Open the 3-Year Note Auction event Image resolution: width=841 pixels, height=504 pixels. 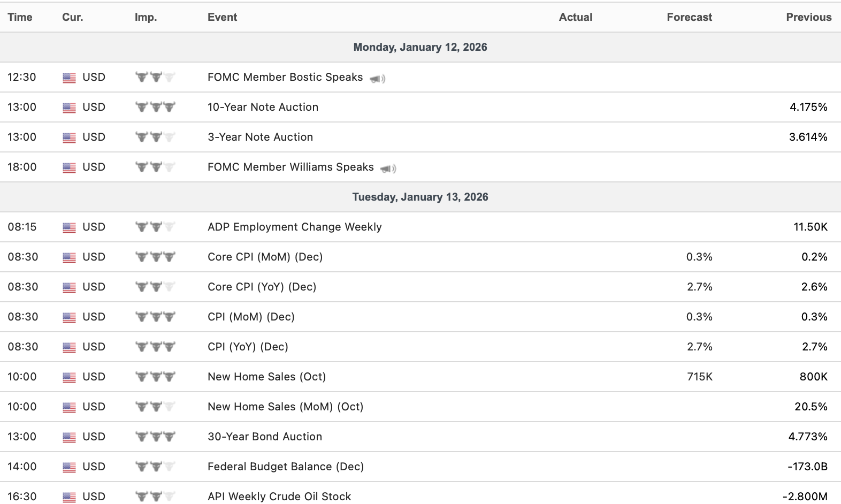tap(260, 137)
